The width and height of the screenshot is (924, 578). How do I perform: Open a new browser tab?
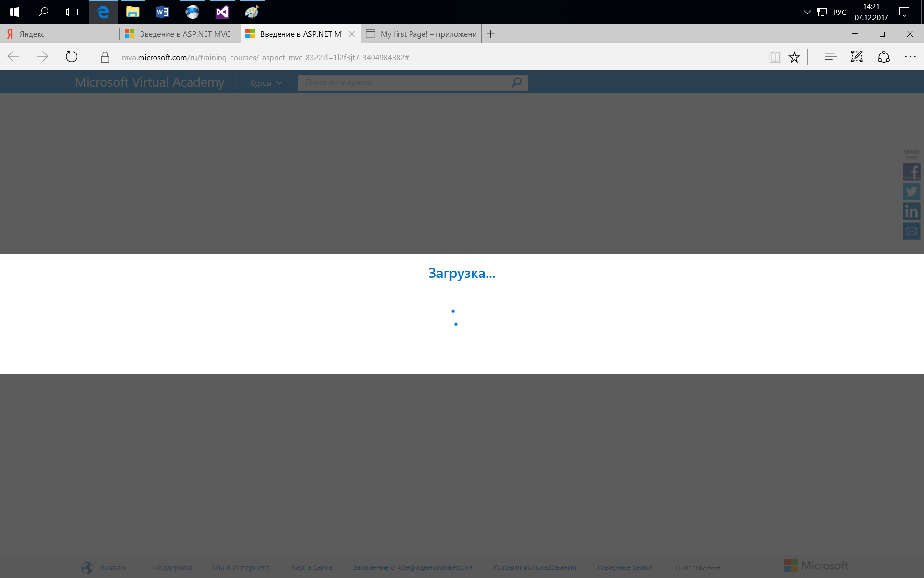[490, 34]
